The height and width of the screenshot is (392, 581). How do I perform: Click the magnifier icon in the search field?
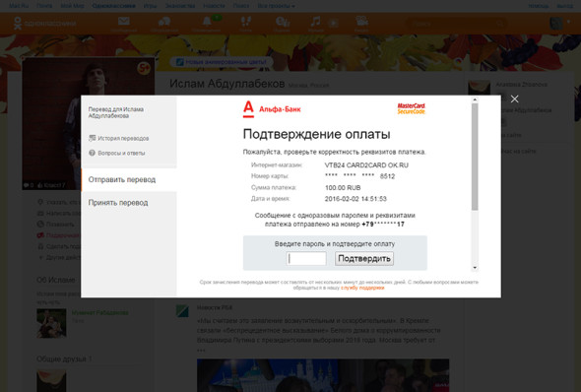pyautogui.click(x=500, y=24)
